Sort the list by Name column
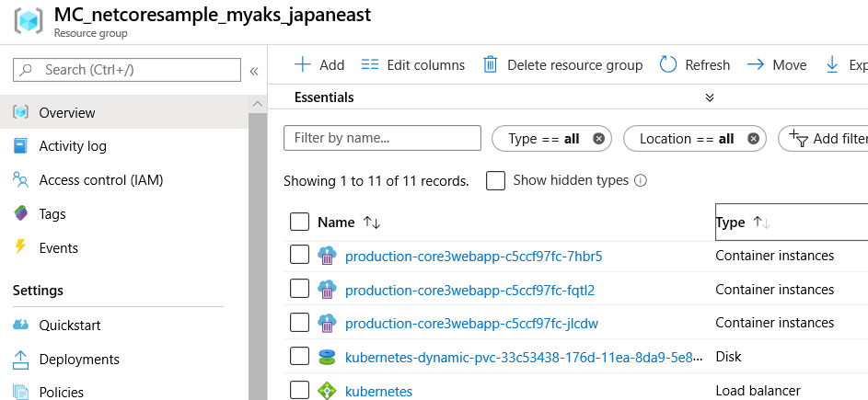Image resolution: width=868 pixels, height=400 pixels. click(372, 222)
